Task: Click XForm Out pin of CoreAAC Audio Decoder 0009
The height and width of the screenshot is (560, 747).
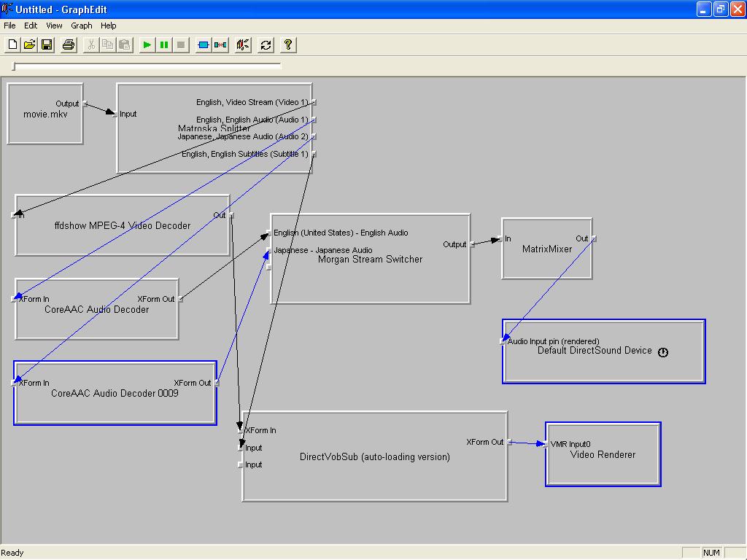Action: coord(217,383)
